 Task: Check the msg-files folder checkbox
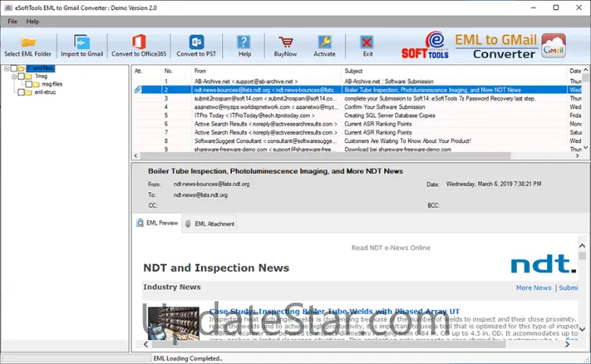point(29,84)
